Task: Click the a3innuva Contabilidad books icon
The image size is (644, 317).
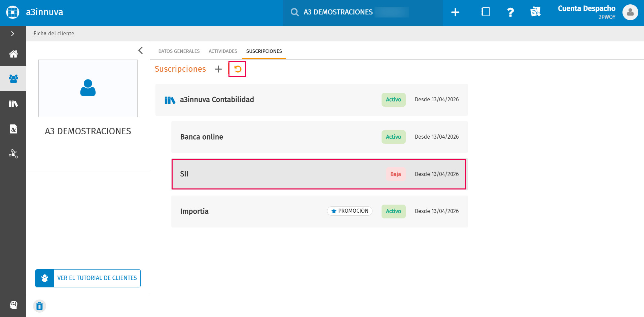Action: pos(170,100)
